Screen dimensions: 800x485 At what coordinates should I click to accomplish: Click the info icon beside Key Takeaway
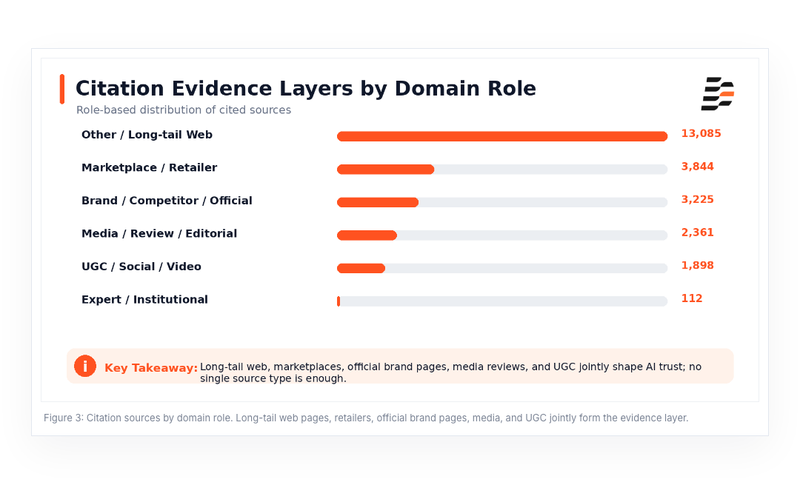click(85, 366)
